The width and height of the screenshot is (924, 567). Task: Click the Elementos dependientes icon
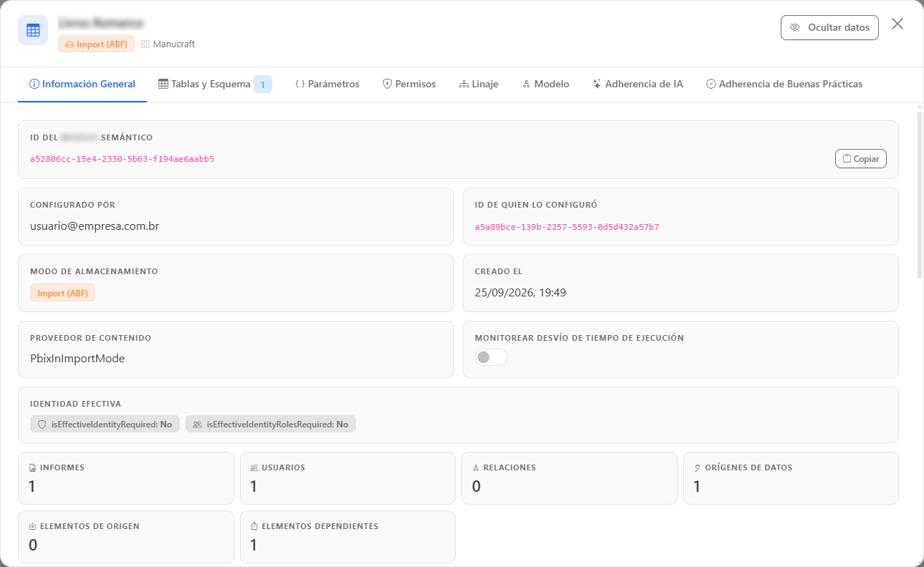[254, 527]
